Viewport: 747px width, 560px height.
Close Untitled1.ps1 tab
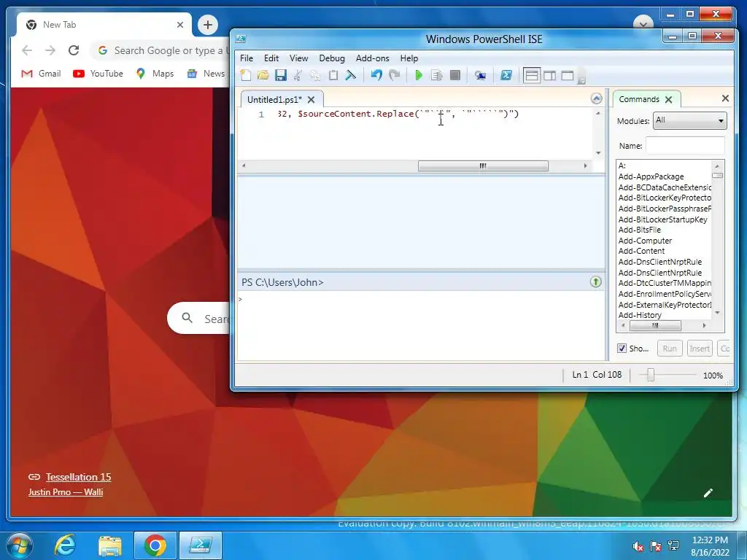(311, 99)
